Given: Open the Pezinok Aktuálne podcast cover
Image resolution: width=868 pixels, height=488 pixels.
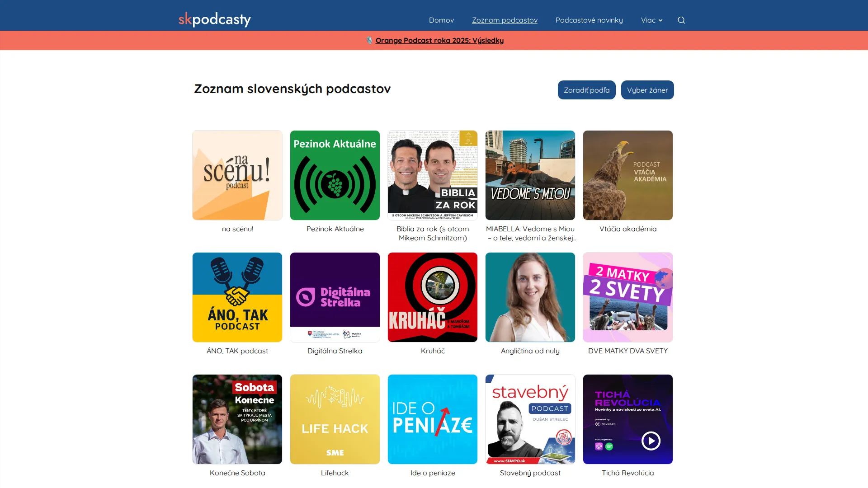Looking at the screenshot, I should click(x=335, y=175).
